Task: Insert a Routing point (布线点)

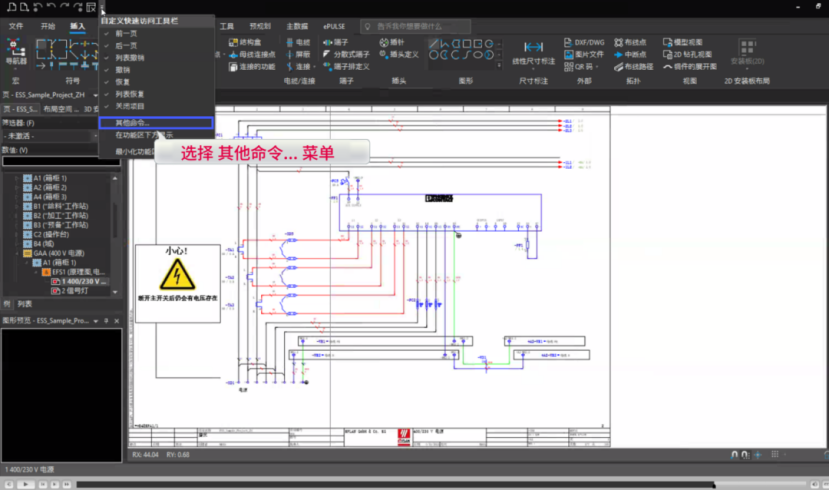Action: click(630, 42)
